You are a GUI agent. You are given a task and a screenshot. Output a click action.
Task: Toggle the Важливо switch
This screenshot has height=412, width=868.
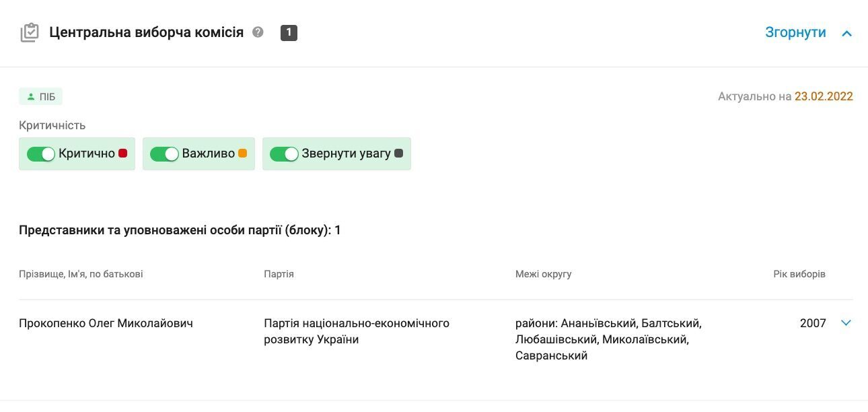(164, 154)
